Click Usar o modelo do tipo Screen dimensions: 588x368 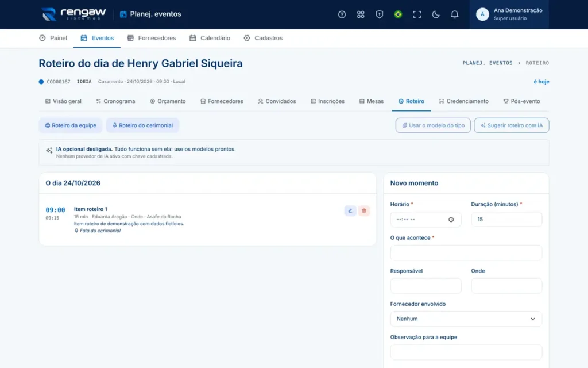(x=433, y=125)
